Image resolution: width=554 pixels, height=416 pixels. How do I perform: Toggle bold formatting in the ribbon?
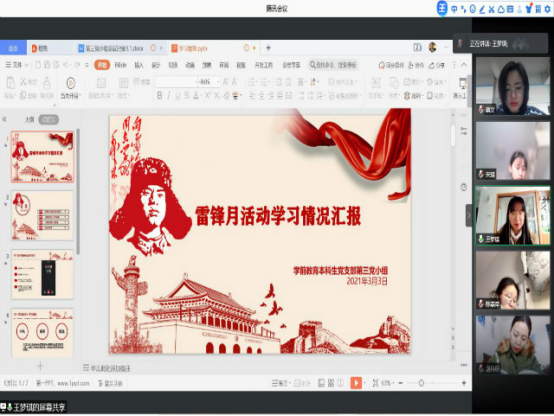click(x=160, y=95)
